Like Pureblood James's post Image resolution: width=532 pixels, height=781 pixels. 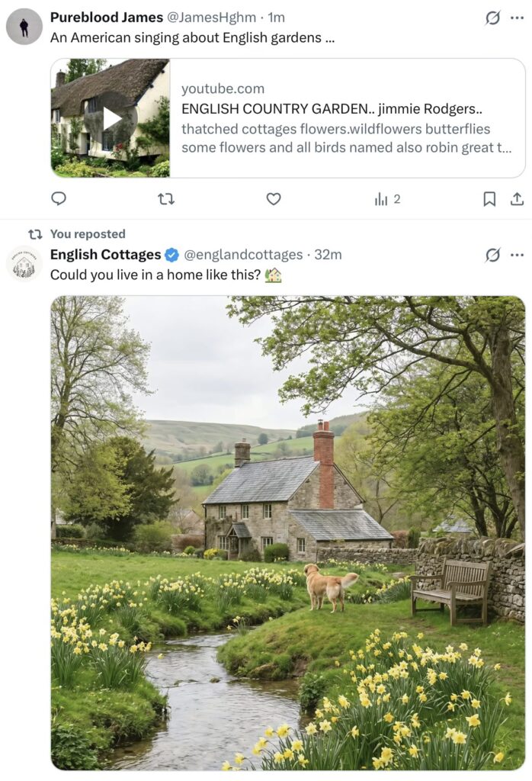274,199
